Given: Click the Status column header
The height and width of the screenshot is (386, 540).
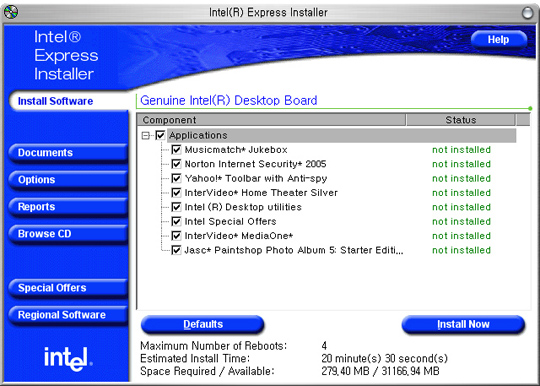Looking at the screenshot, I should click(x=461, y=120).
